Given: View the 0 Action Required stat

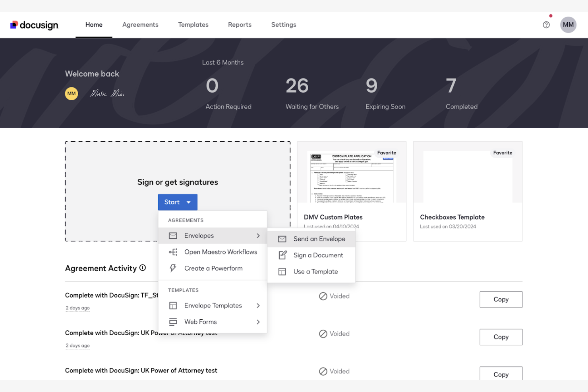Looking at the screenshot, I should point(228,94).
